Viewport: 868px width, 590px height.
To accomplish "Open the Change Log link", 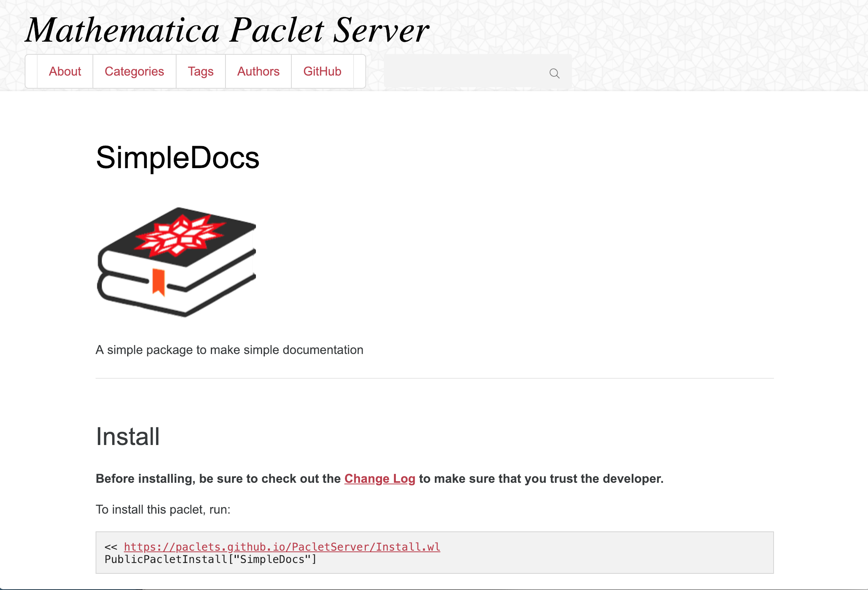I will (x=380, y=479).
